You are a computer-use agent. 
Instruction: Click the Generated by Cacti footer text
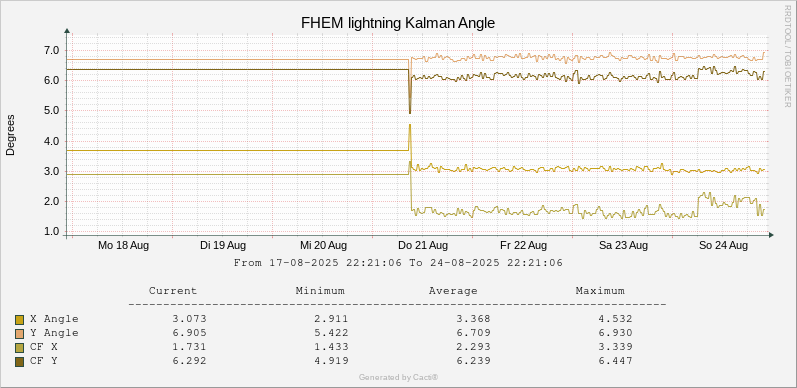(x=398, y=377)
